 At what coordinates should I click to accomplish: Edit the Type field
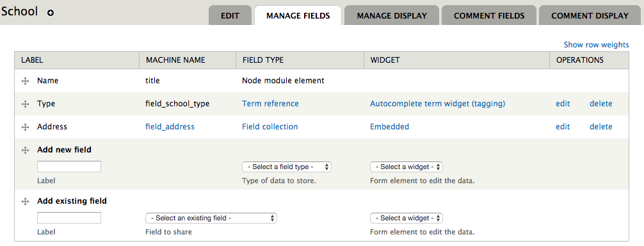563,104
